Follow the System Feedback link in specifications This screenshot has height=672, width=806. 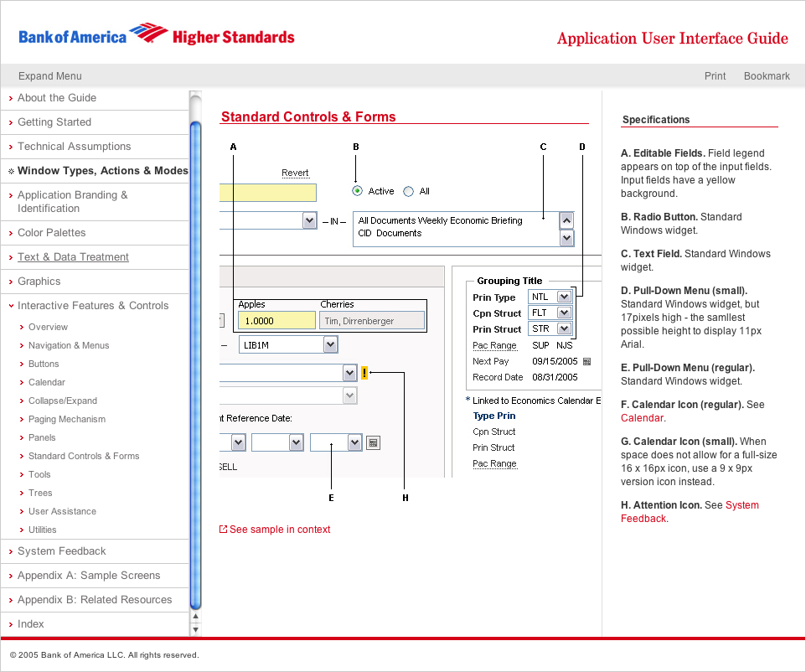[x=690, y=512]
